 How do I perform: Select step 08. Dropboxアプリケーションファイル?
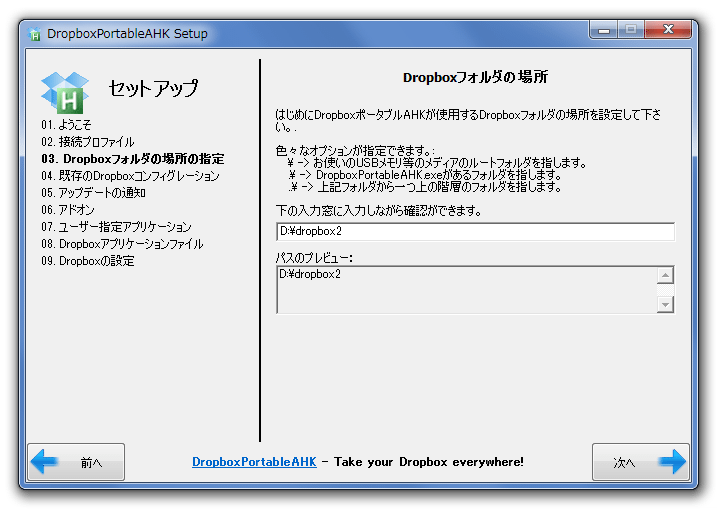coord(122,244)
